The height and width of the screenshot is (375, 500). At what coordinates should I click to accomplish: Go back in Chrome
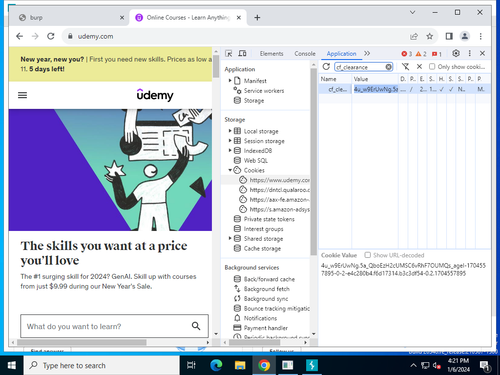tap(19, 36)
